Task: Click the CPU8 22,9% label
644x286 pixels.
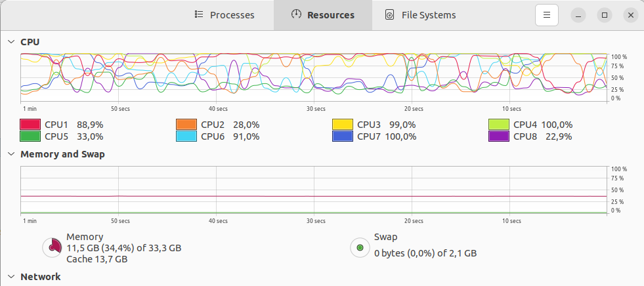Action: 543,136
